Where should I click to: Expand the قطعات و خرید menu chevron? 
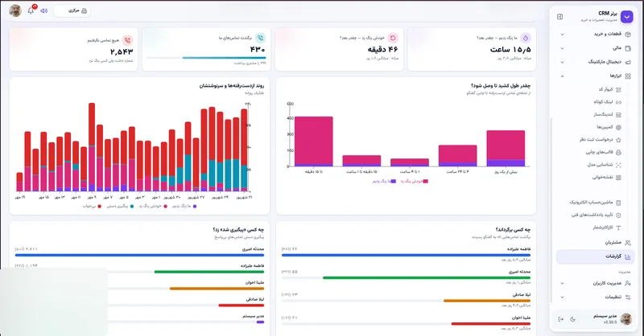(x=562, y=35)
